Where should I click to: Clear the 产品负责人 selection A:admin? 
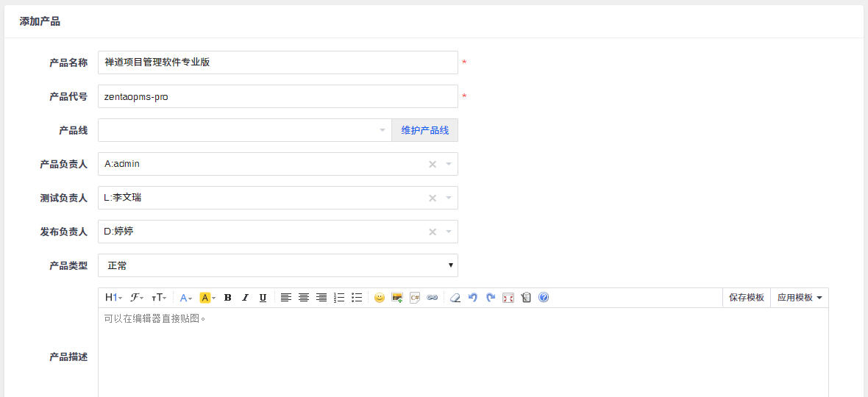tap(433, 164)
